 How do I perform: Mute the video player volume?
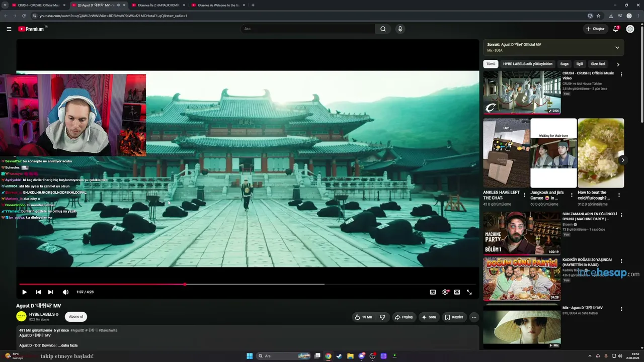[x=65, y=292]
